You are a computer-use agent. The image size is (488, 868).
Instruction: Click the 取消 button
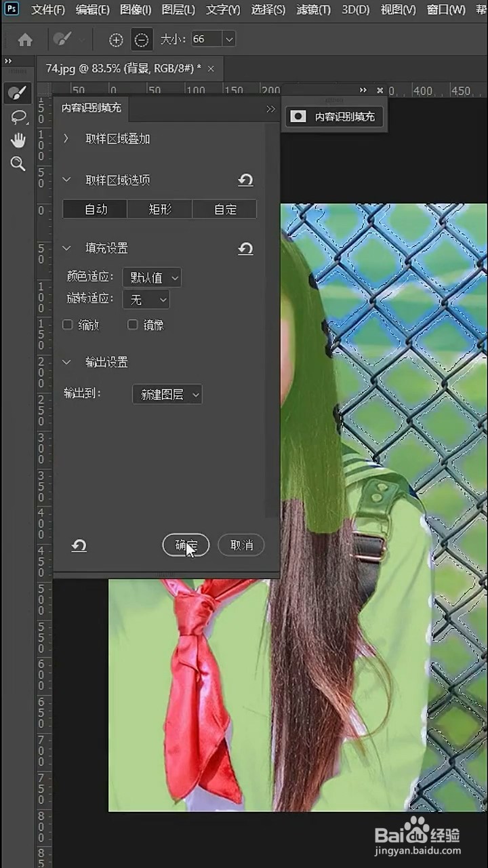pyautogui.click(x=241, y=545)
